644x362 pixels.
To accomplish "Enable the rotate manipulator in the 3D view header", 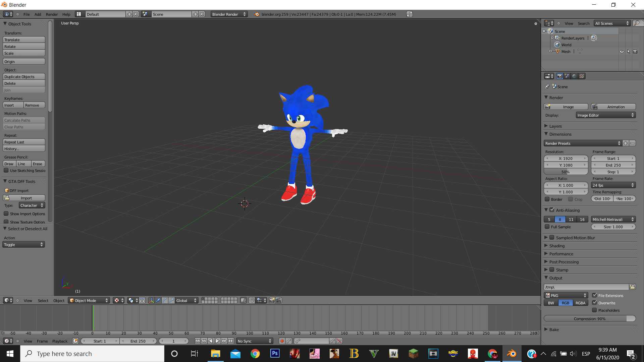I will pos(165,300).
